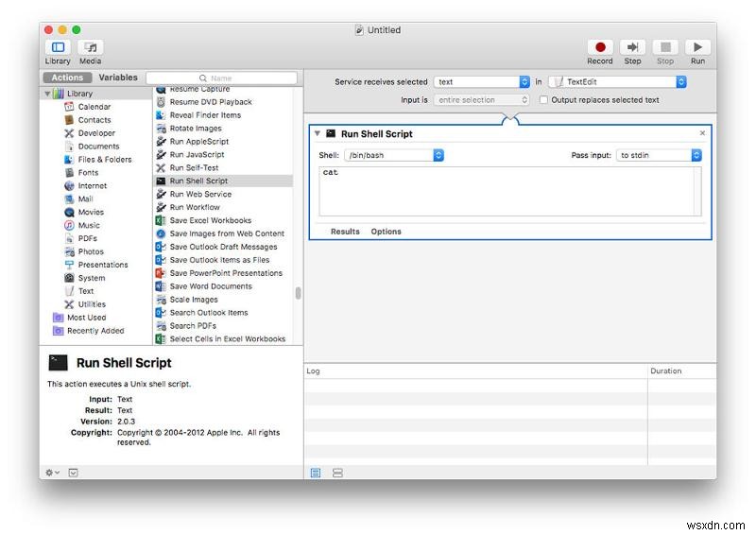The width and height of the screenshot is (756, 535).
Task: Run the workflow with the Run icon
Action: coord(697,47)
